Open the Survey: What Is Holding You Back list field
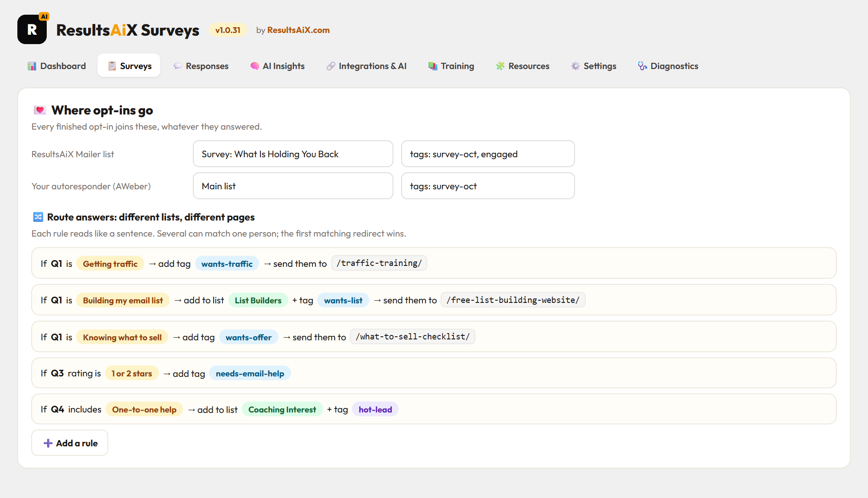This screenshot has height=498, width=868. [x=293, y=154]
